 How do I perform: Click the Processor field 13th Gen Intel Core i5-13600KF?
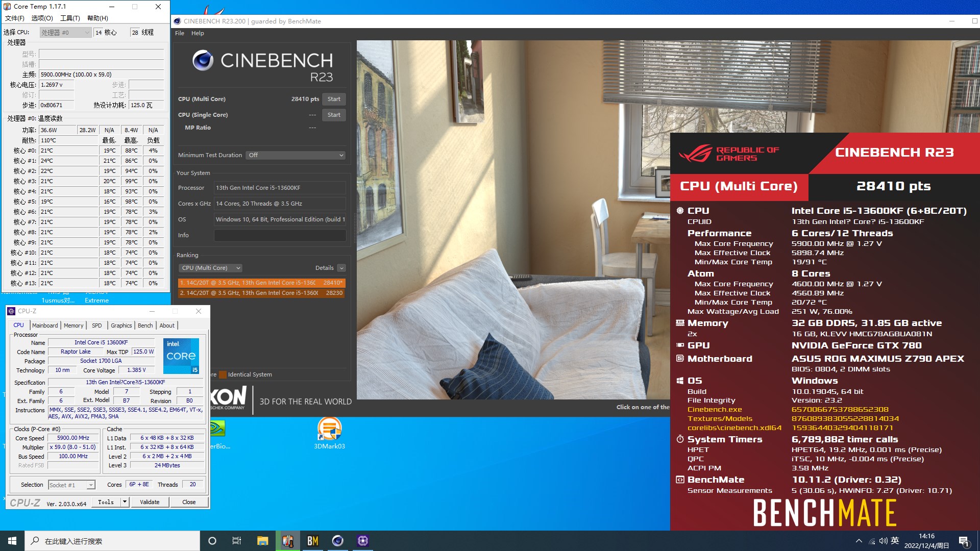(x=280, y=188)
